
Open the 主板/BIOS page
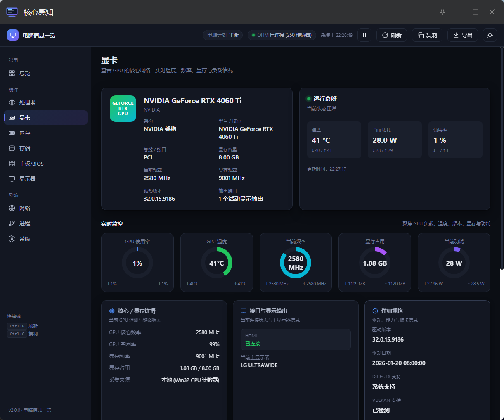coord(45,164)
